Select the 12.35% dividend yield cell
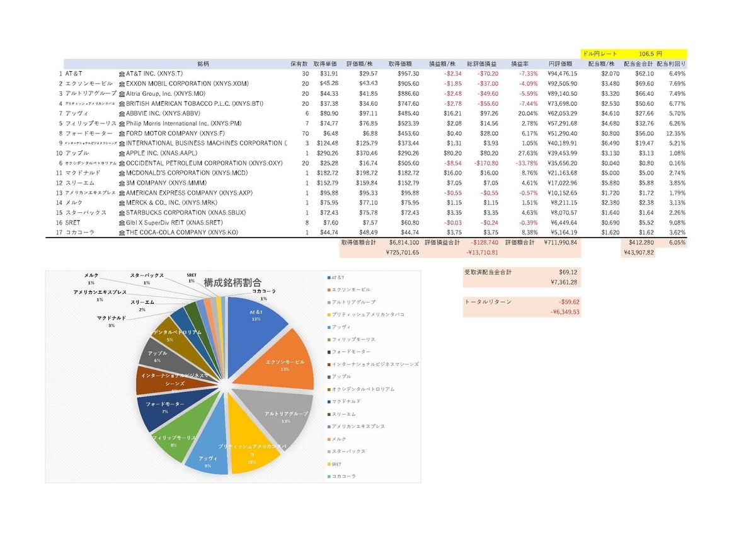Viewport: 756px width, 535px height. [x=675, y=133]
